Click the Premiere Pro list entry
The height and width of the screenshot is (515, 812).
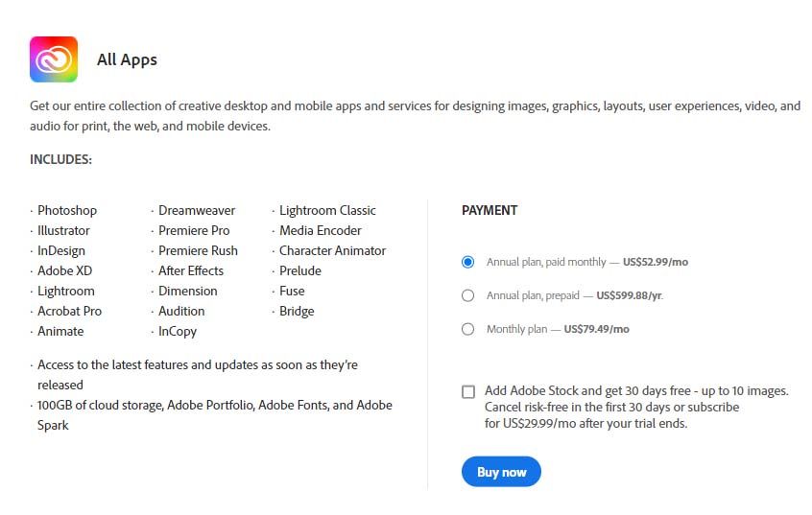click(194, 230)
